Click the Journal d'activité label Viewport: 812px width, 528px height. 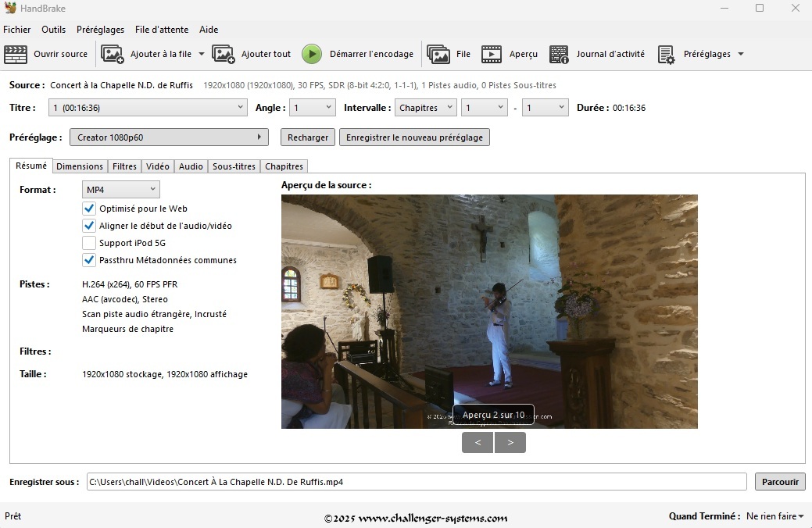[x=610, y=54]
